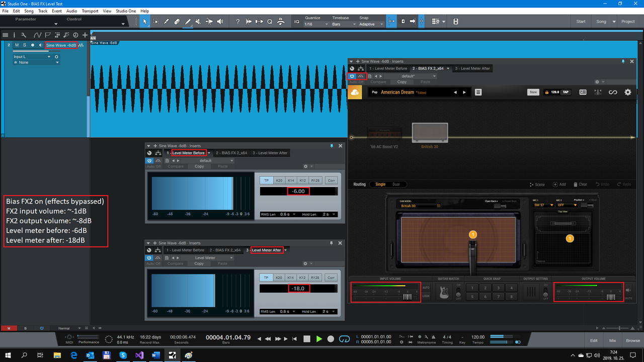Viewport: 644px width, 362px height.
Task: Toggle the Output Setting ON/OFF switch
Action: 546,292
